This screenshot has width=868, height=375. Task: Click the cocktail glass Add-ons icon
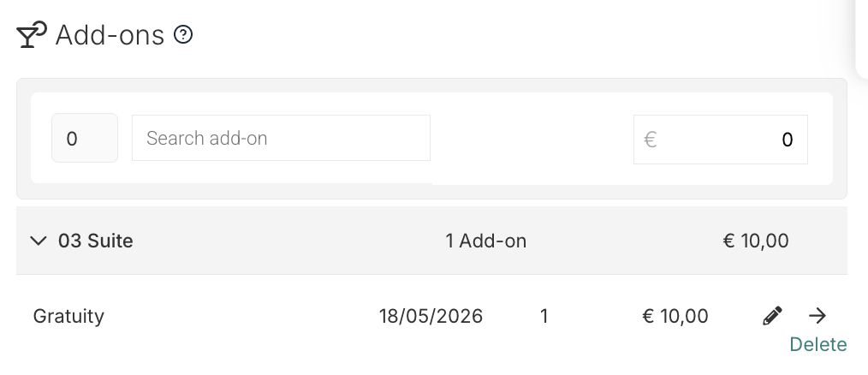(x=32, y=34)
